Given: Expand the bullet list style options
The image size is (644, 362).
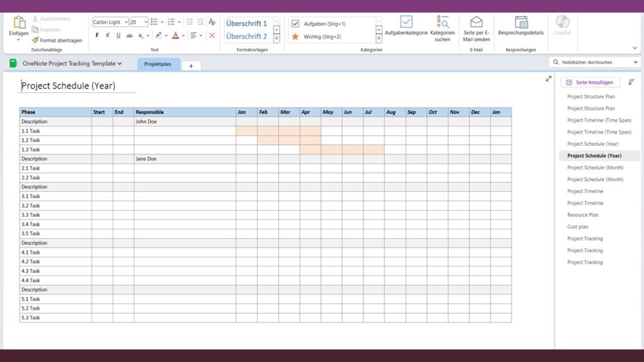Looking at the screenshot, I should 162,22.
